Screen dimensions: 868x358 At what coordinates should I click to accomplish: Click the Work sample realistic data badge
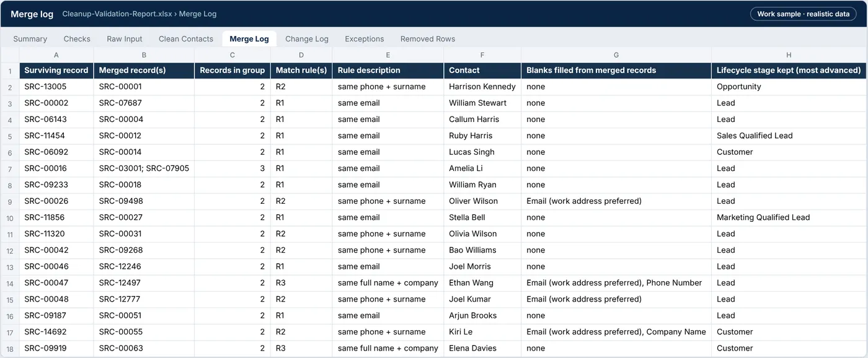803,14
